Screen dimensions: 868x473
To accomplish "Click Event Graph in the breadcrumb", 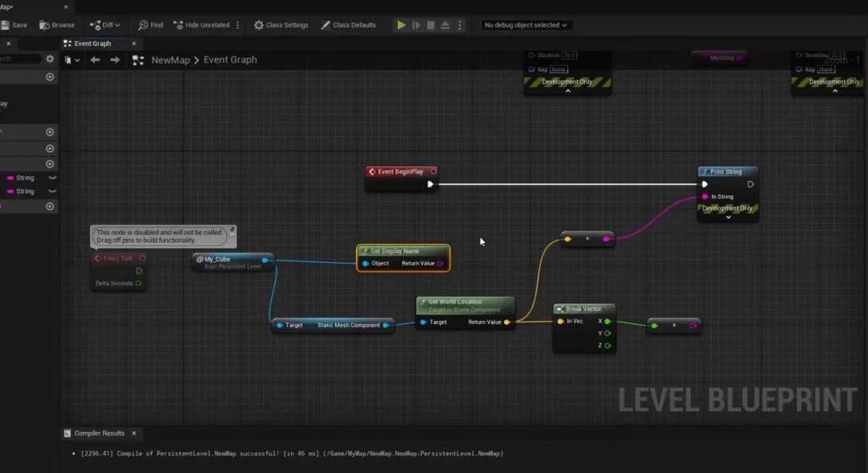I will tap(231, 60).
